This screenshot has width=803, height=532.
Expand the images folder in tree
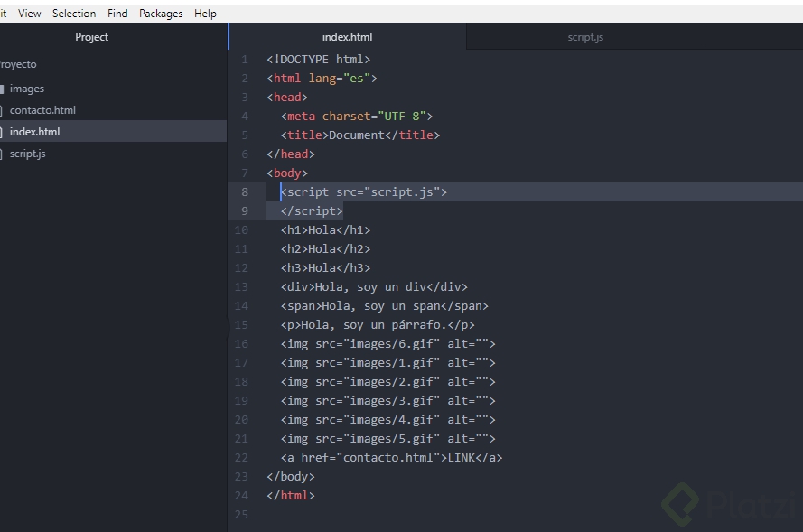[26, 89]
